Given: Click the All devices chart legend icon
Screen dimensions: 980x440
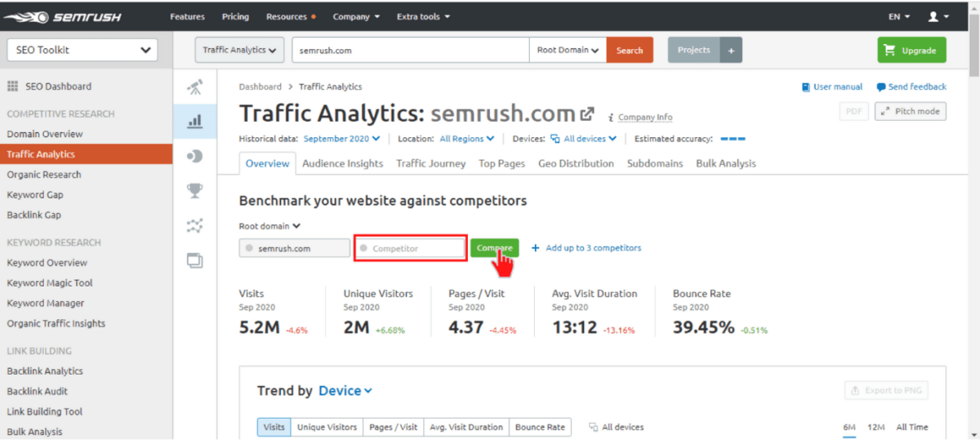Looking at the screenshot, I should point(594,427).
